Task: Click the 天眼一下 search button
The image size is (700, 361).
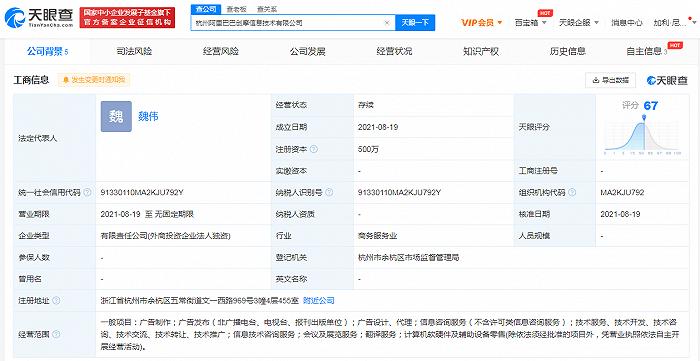Action: (415, 23)
